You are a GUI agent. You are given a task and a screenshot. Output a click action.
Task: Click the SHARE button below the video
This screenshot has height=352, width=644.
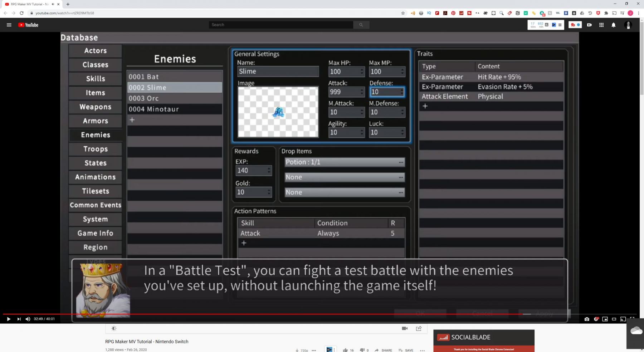[384, 350]
